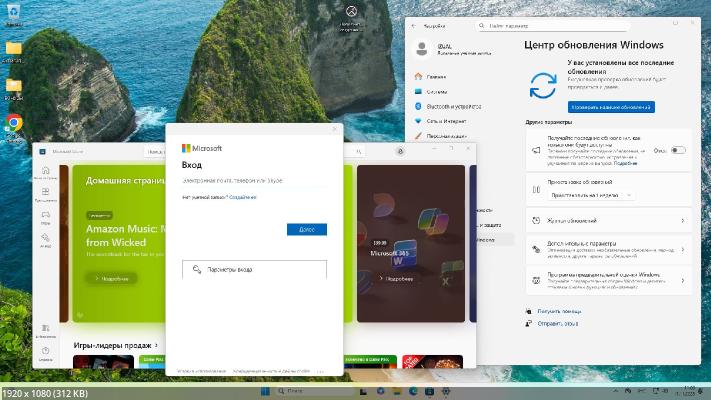The height and width of the screenshot is (400, 711).
Task: Open the Home section in Microsoft Store sidebar
Action: click(x=46, y=172)
